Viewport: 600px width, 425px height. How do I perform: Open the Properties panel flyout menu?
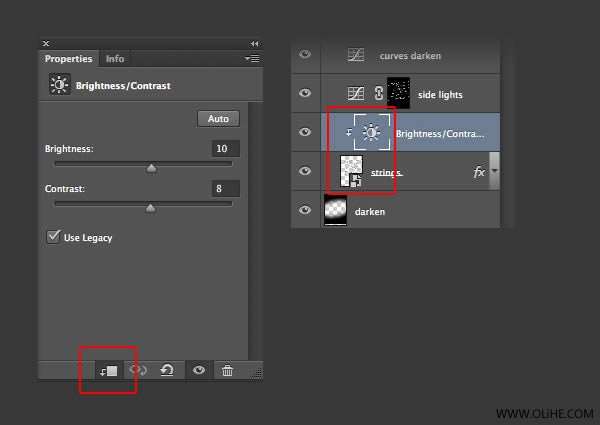[252, 59]
